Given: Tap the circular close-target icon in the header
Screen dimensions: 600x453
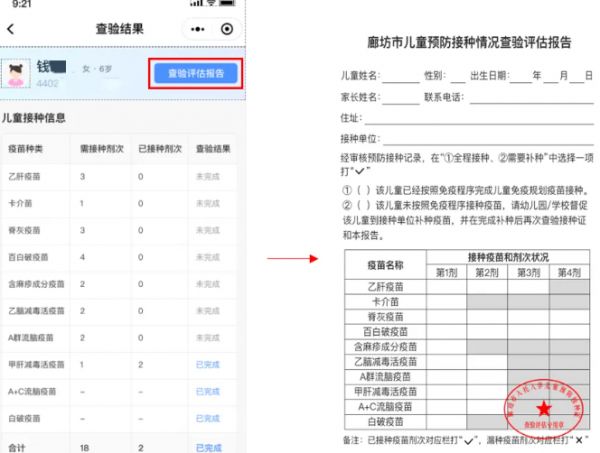Looking at the screenshot, I should (228, 29).
